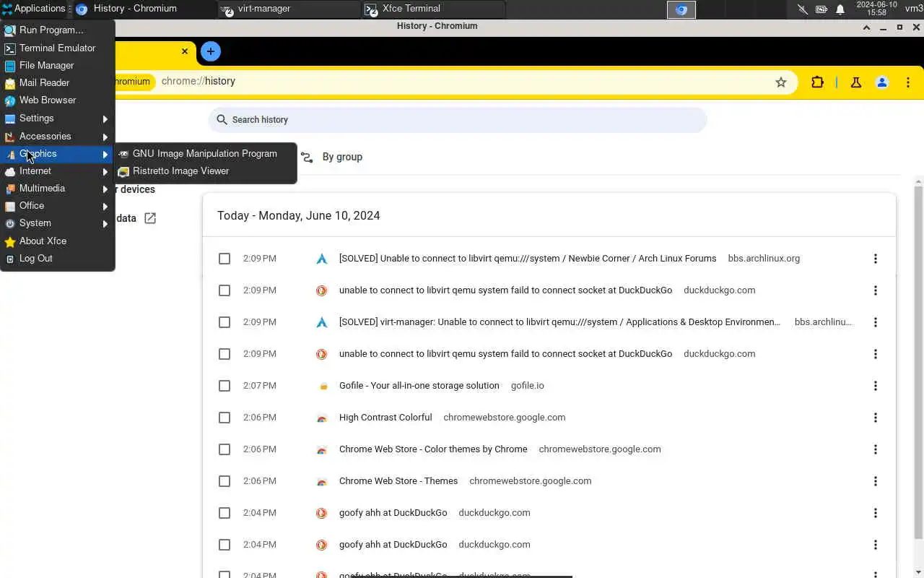Click the Applications button in the panel

(x=33, y=9)
